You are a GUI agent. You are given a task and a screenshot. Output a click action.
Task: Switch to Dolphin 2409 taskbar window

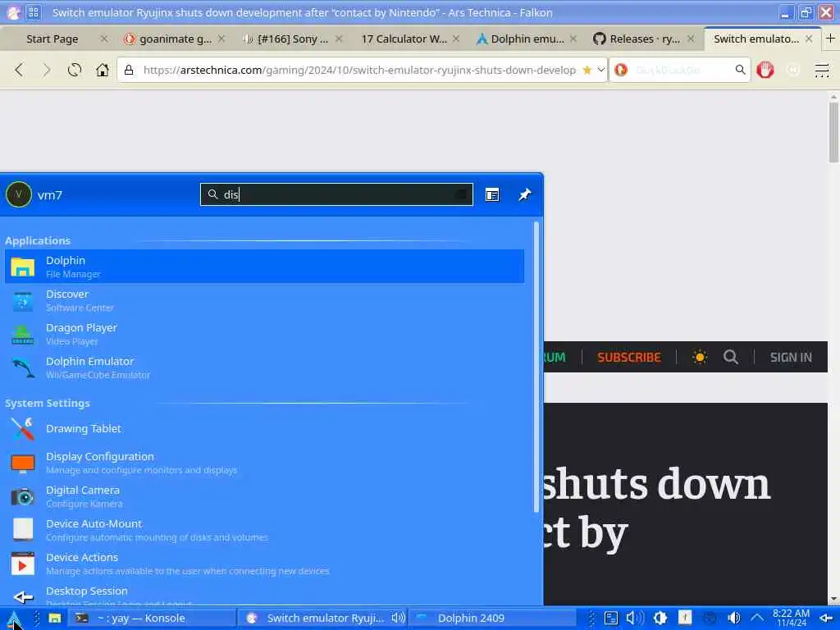pos(492,619)
